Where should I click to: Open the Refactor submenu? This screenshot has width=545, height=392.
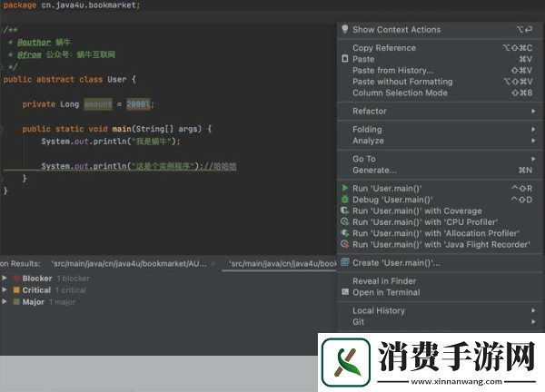coord(369,112)
